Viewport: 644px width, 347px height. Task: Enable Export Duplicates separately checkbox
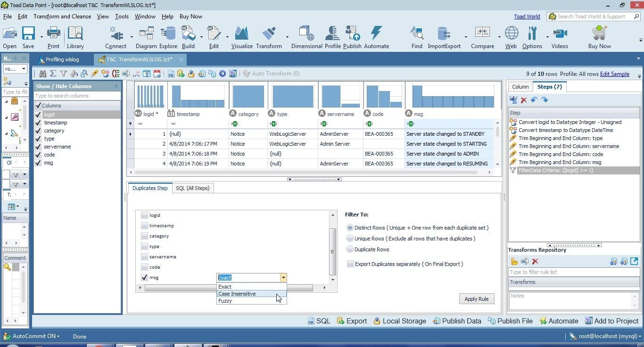(x=350, y=264)
